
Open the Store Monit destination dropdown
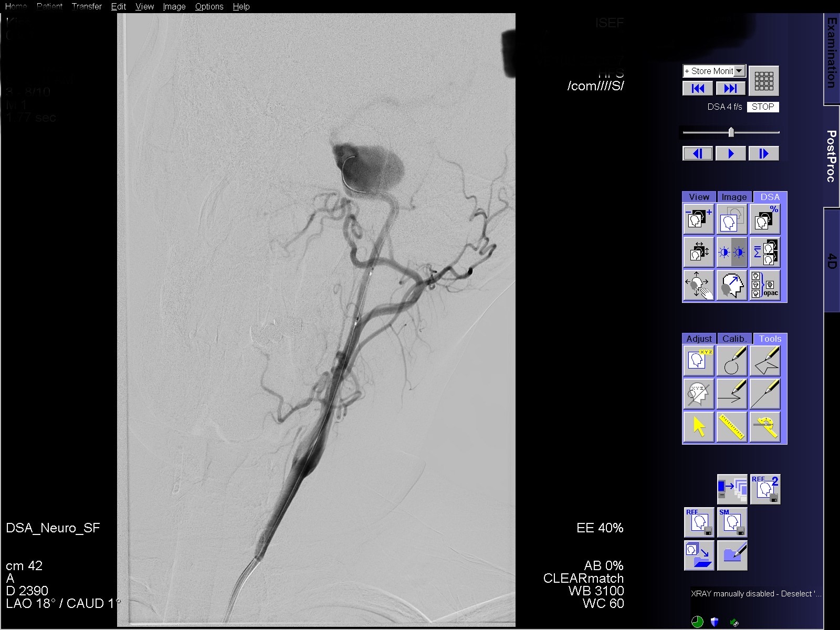pyautogui.click(x=739, y=71)
